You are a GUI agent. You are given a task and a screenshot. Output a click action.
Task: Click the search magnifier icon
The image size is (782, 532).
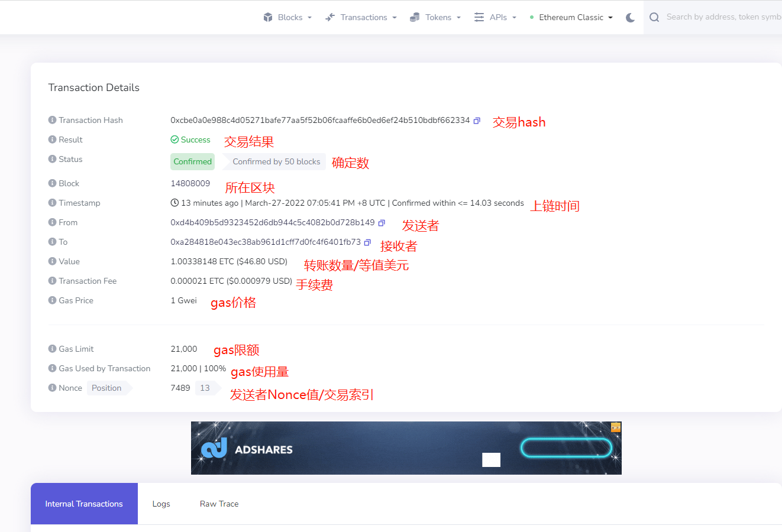click(x=654, y=17)
